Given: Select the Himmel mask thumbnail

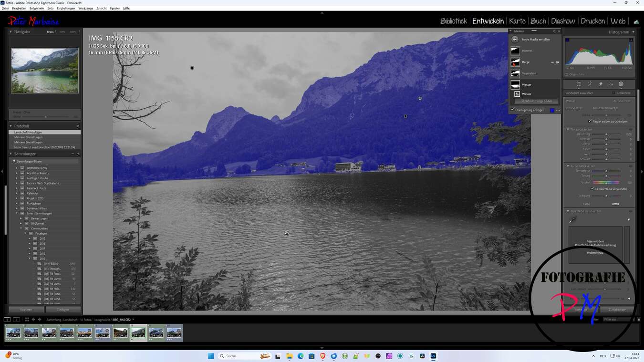Looking at the screenshot, I should click(x=515, y=51).
